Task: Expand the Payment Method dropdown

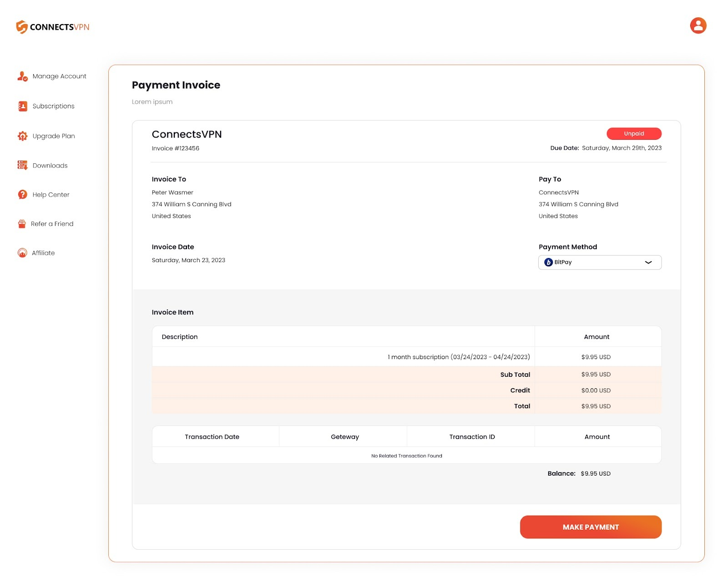Action: click(600, 262)
